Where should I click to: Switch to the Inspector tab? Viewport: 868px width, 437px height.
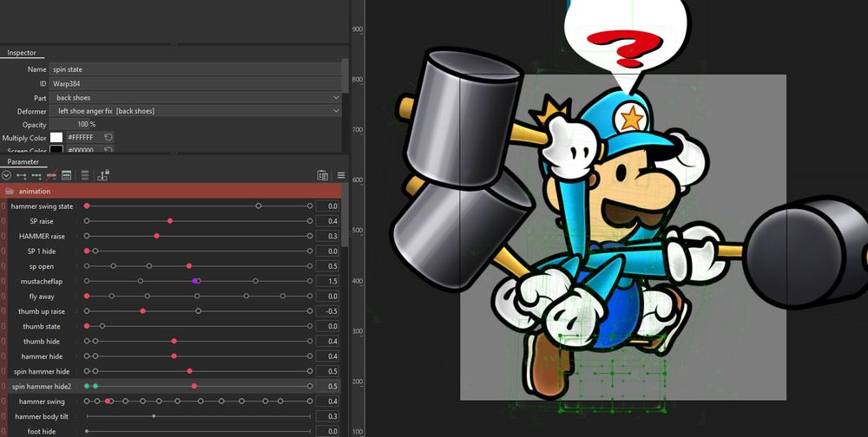click(22, 53)
